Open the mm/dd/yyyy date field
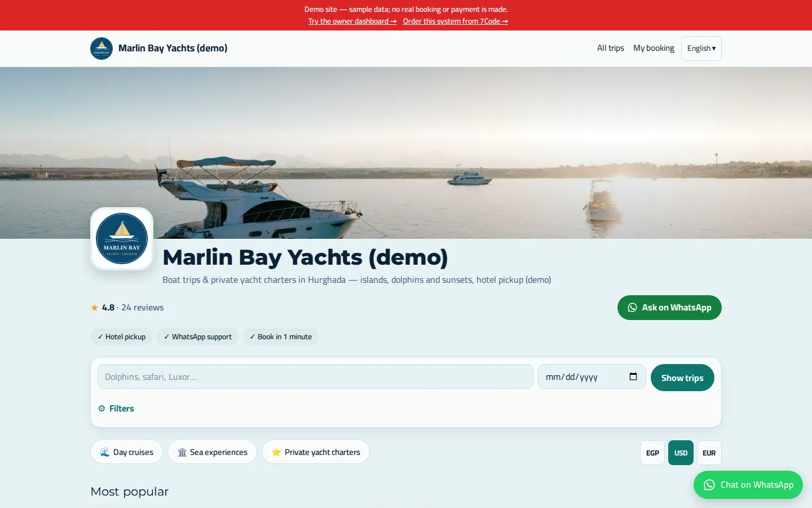812x508 pixels. [x=592, y=376]
